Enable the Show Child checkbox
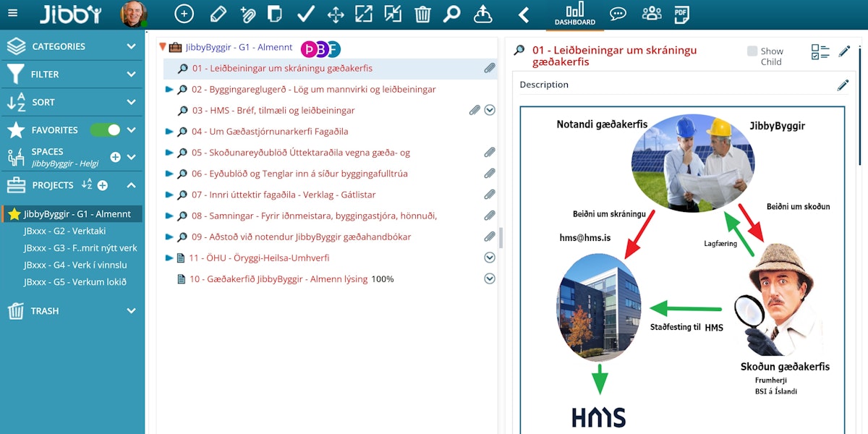 click(752, 51)
